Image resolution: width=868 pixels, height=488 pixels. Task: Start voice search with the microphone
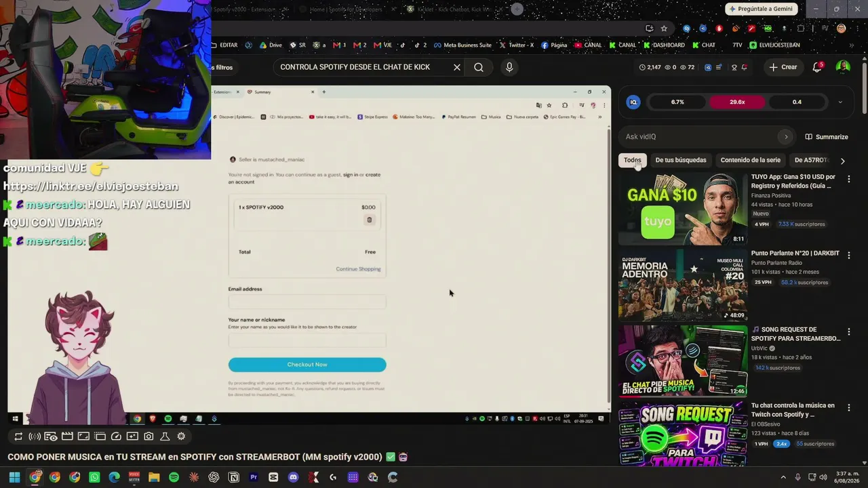(x=509, y=67)
